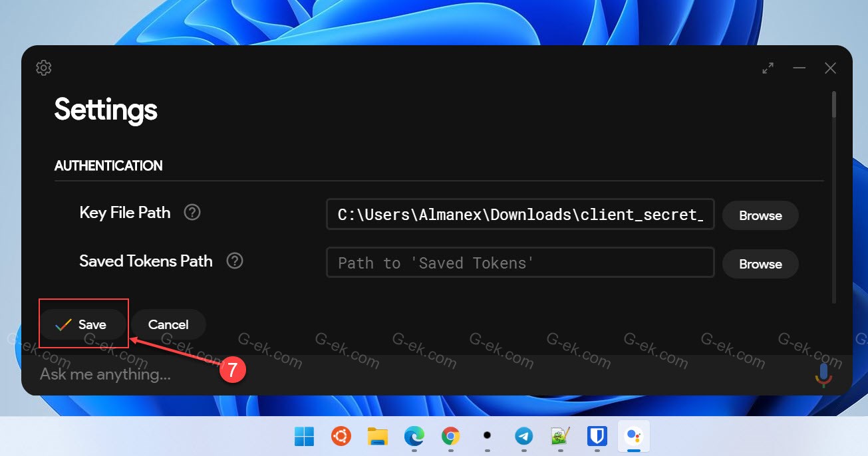
Task: Click the microphone icon to speak
Action: pyautogui.click(x=823, y=374)
